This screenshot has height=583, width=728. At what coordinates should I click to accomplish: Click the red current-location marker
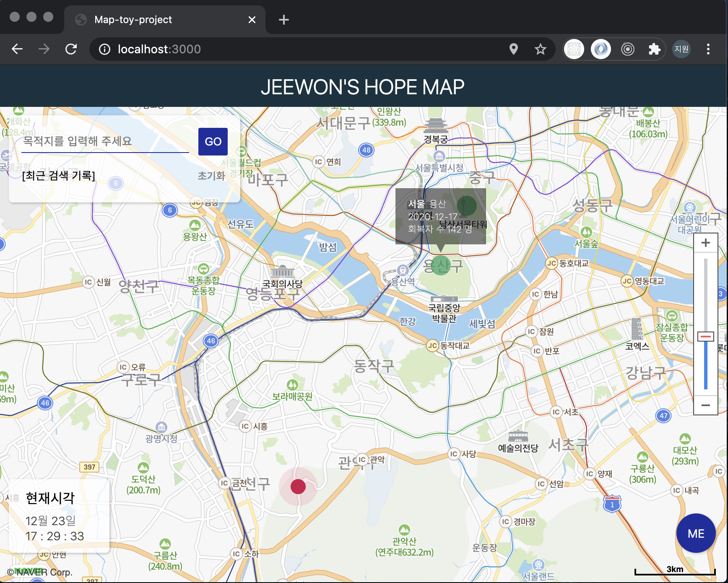coord(298,487)
